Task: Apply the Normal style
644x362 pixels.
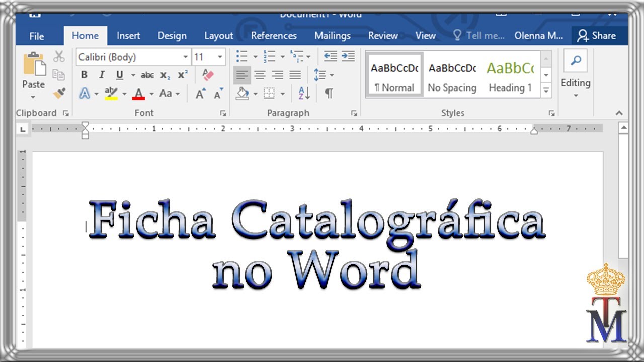Action: [x=394, y=75]
